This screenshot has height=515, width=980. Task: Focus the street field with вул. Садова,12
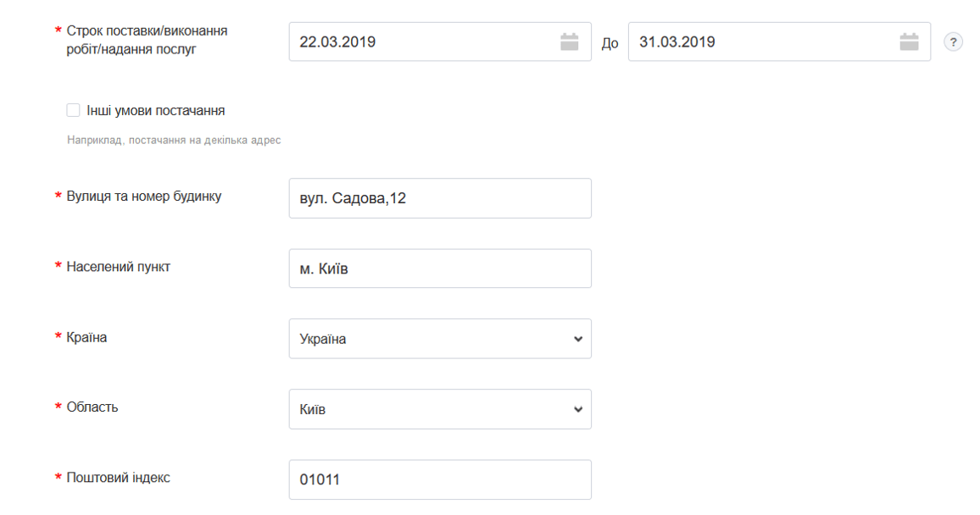click(439, 198)
